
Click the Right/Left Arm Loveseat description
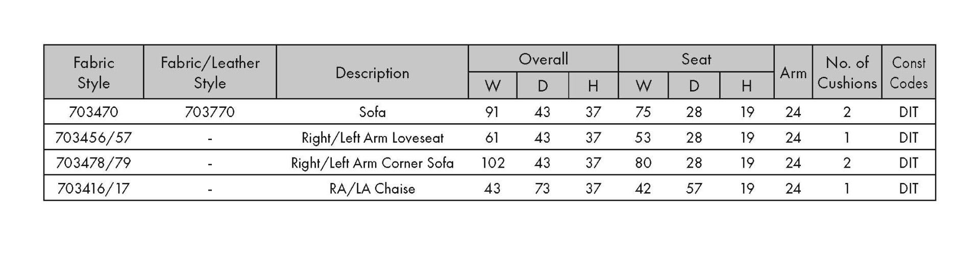(372, 137)
